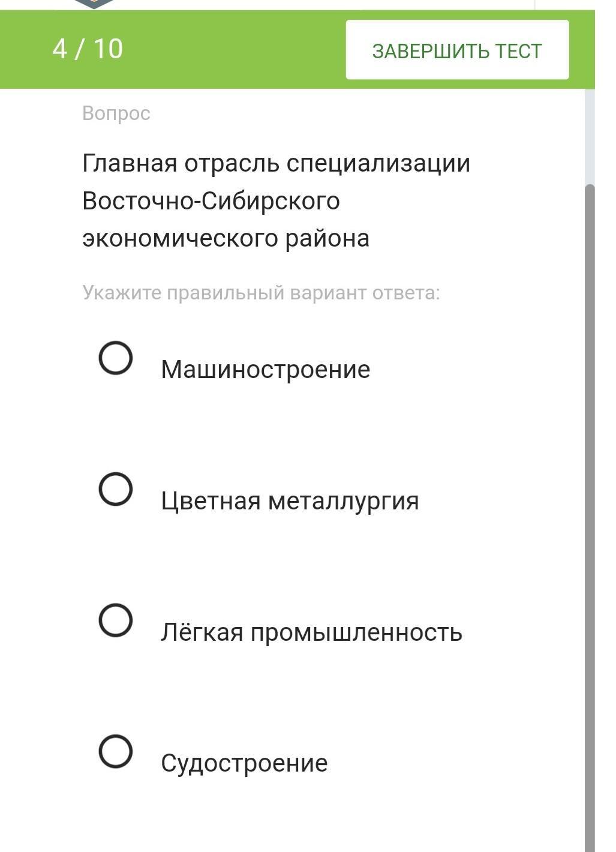Click the ЗАВЕРШИТЬ ТЕСТ button
Viewport: 616px width, 852px height.
pyautogui.click(x=457, y=50)
